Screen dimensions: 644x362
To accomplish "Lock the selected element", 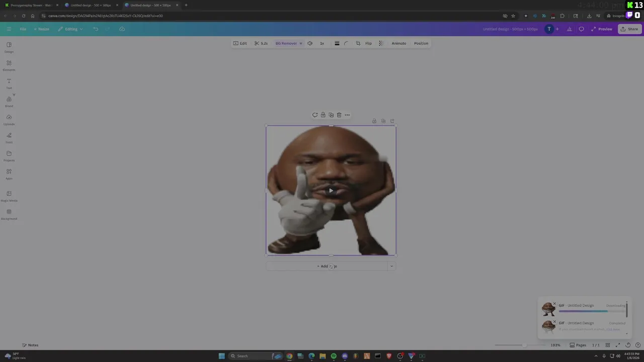I will (323, 115).
